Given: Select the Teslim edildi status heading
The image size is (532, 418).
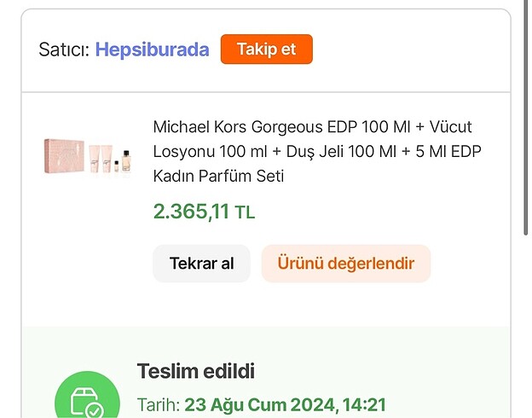Looking at the screenshot, I should coord(195,371).
